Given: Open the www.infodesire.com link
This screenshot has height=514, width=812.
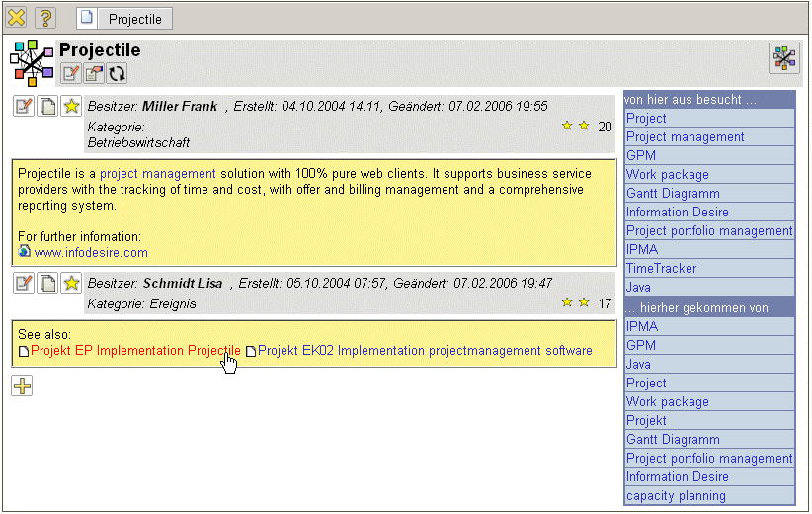Looking at the screenshot, I should click(91, 252).
